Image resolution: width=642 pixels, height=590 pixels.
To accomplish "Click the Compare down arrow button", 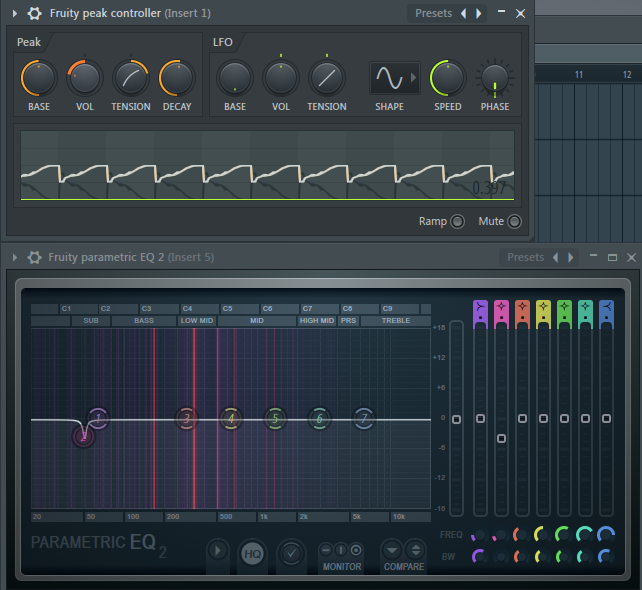I will tap(391, 550).
